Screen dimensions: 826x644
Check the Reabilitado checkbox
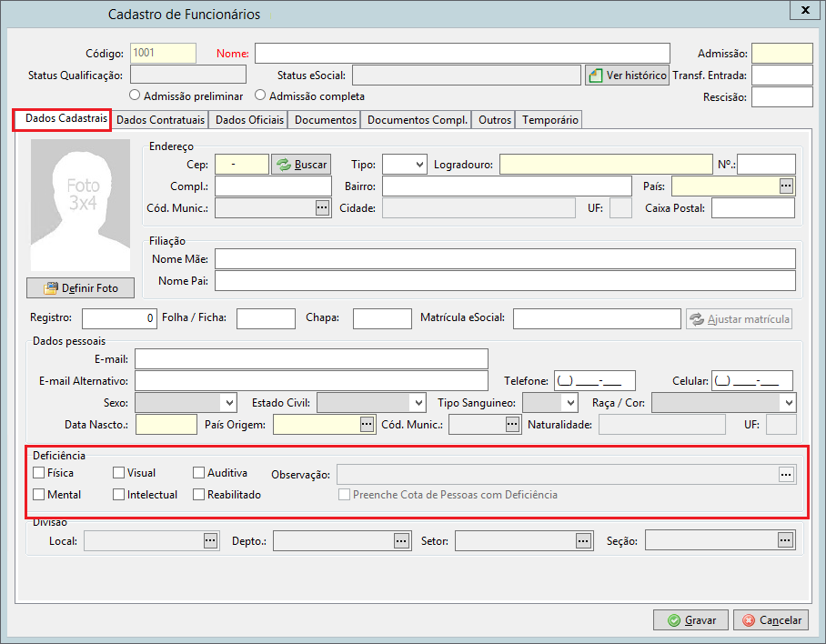[x=198, y=495]
